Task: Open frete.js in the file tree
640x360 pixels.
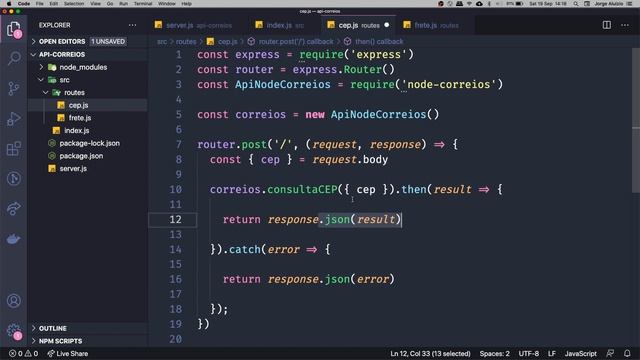Action: 87,118
